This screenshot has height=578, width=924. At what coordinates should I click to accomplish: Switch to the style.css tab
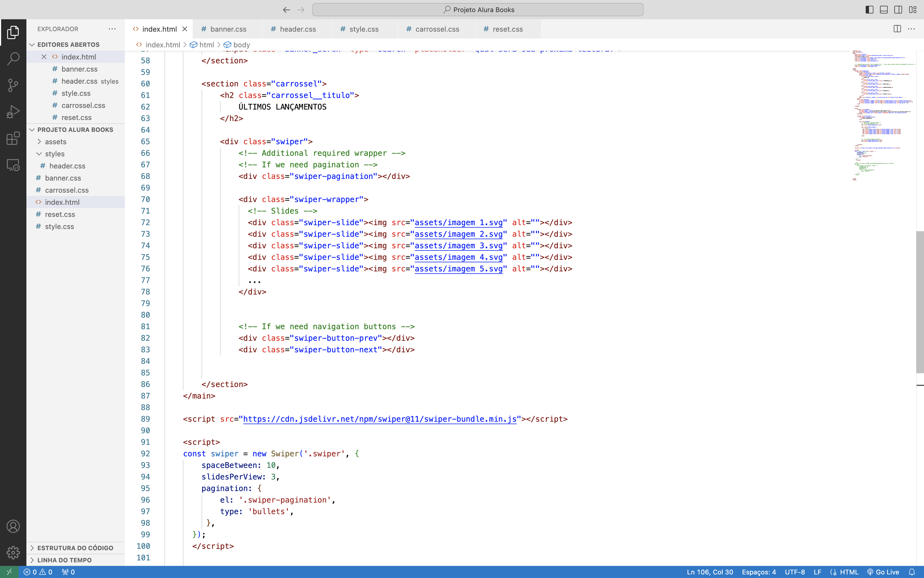tap(364, 29)
